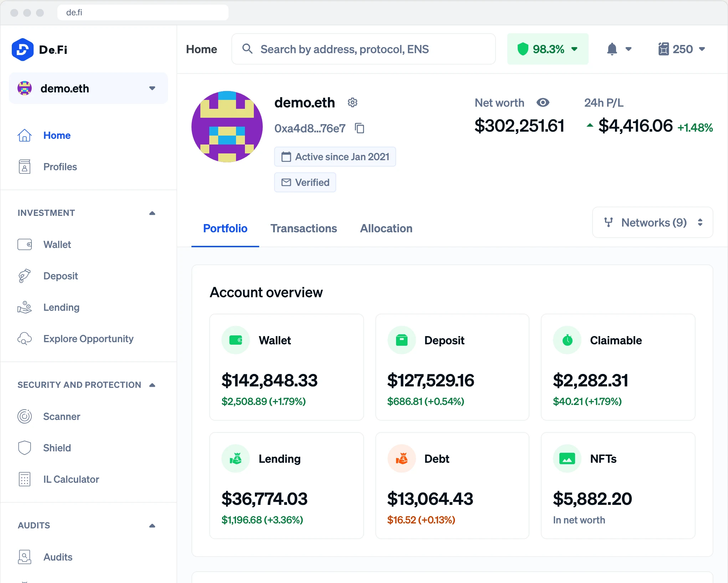The image size is (728, 583).
Task: Switch to the Transactions tab
Action: (303, 228)
